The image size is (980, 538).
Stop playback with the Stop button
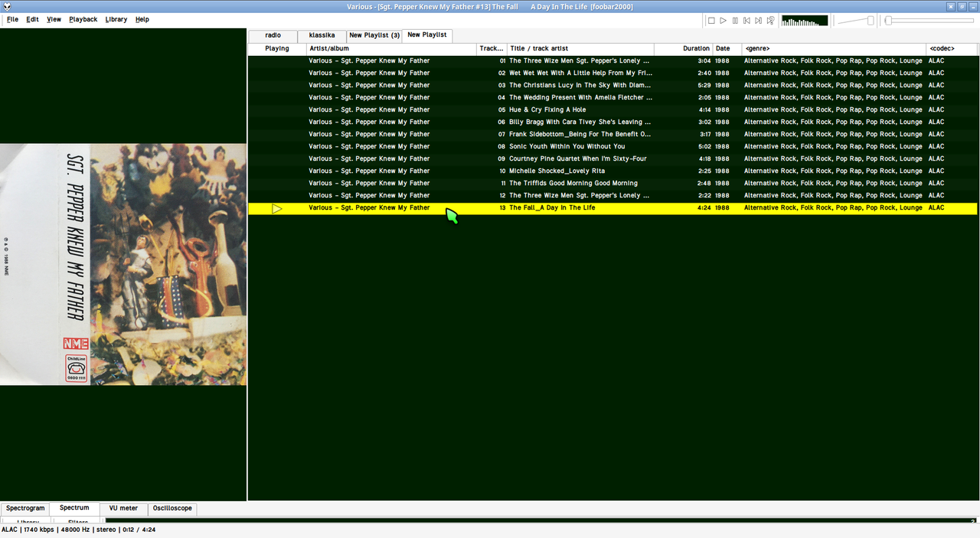pos(711,21)
